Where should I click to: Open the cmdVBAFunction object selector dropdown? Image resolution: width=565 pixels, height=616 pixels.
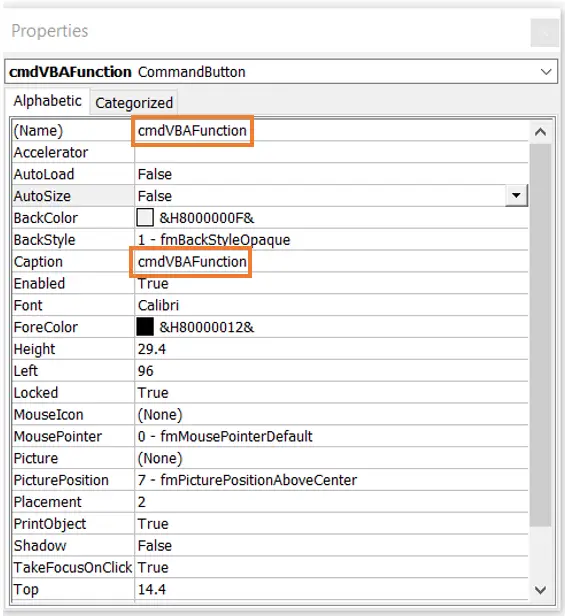click(546, 72)
